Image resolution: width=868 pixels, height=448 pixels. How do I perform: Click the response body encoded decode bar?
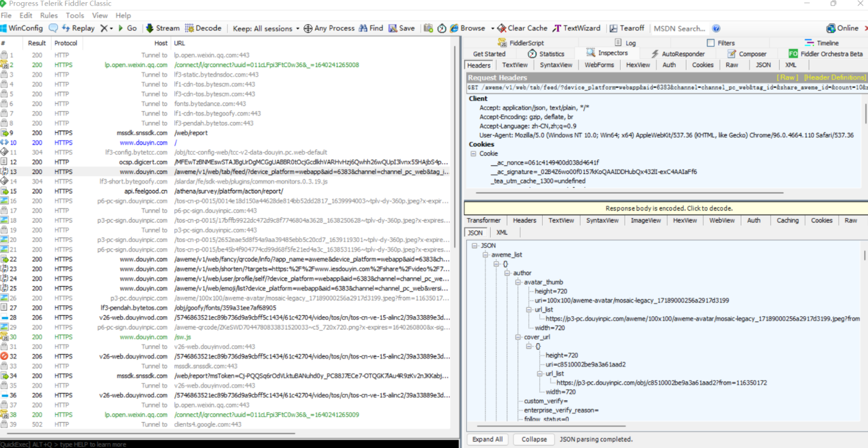tap(666, 208)
